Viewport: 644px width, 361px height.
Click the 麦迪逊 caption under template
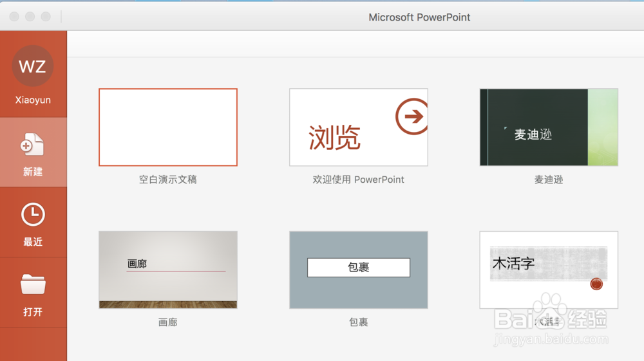click(549, 180)
